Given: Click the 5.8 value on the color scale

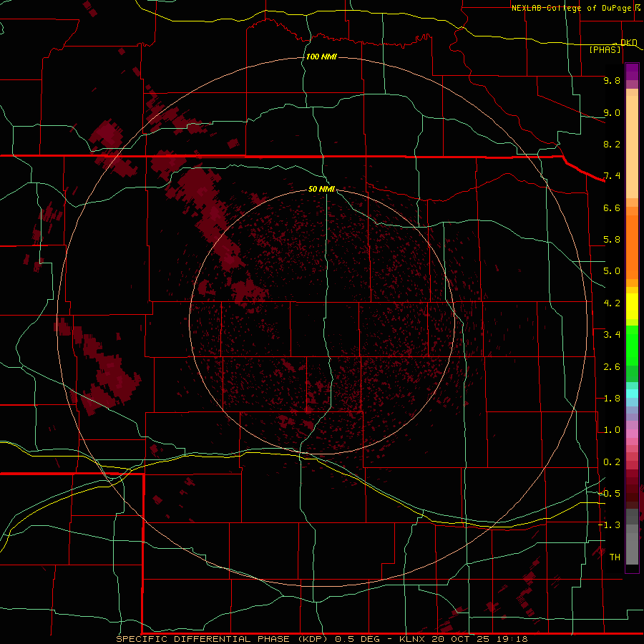Looking at the screenshot, I should 612,240.
